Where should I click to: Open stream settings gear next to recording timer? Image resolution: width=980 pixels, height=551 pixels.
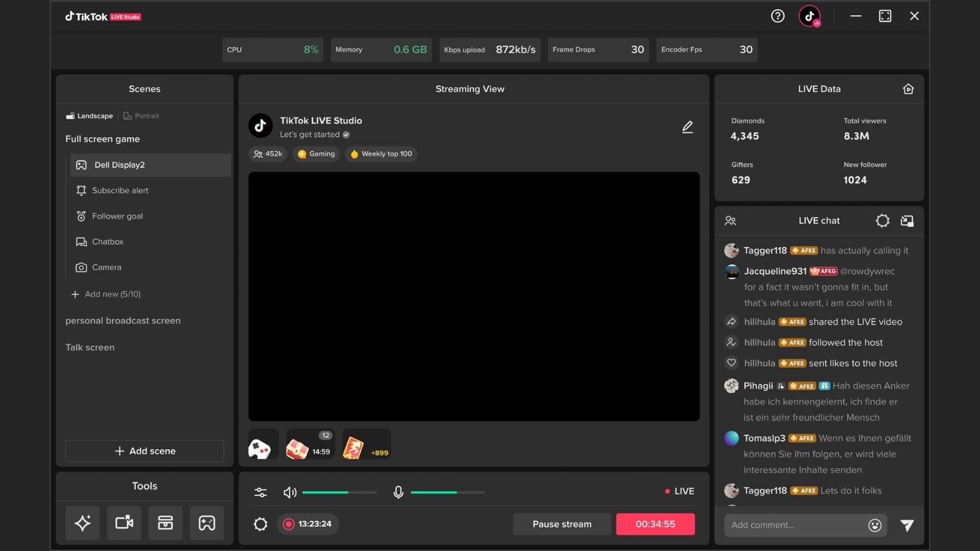point(260,524)
